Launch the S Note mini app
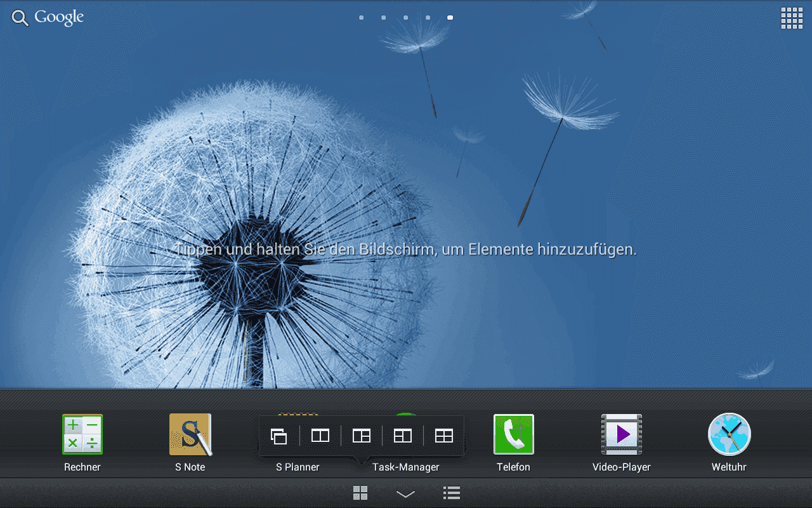Screen dimensions: 812x508 tap(190, 434)
